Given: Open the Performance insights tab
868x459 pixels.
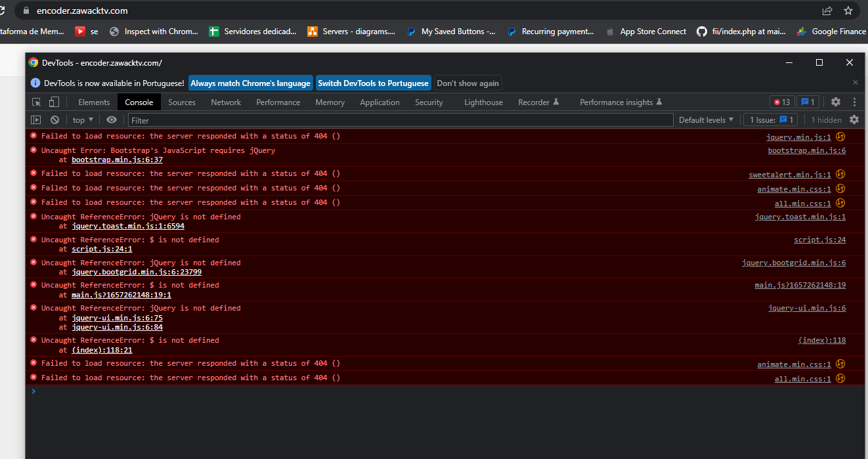Looking at the screenshot, I should pos(621,102).
